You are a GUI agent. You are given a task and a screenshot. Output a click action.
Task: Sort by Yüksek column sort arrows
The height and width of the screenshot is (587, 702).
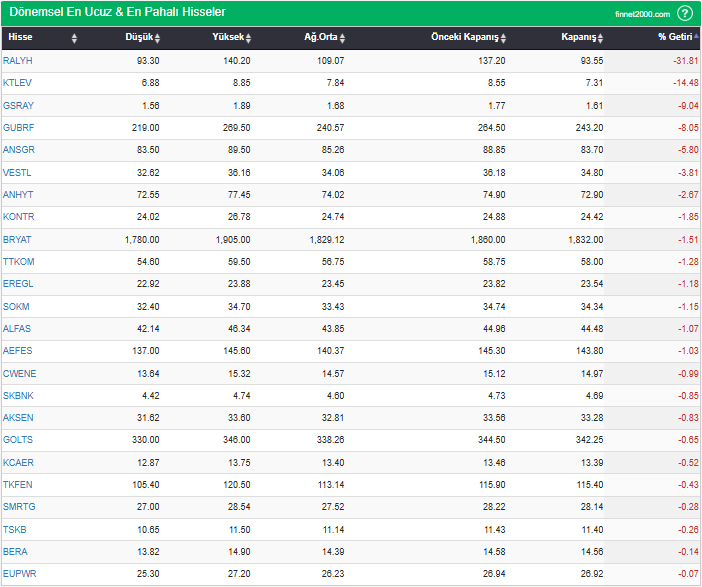coord(248,39)
